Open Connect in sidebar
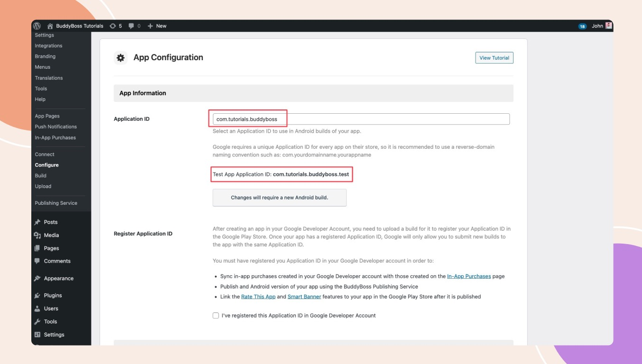The height and width of the screenshot is (364, 642). tap(45, 155)
